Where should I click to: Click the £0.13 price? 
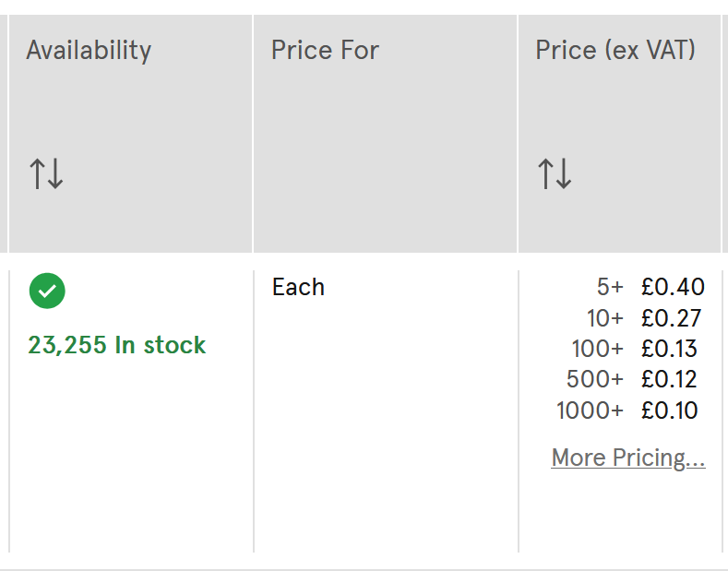coord(669,349)
